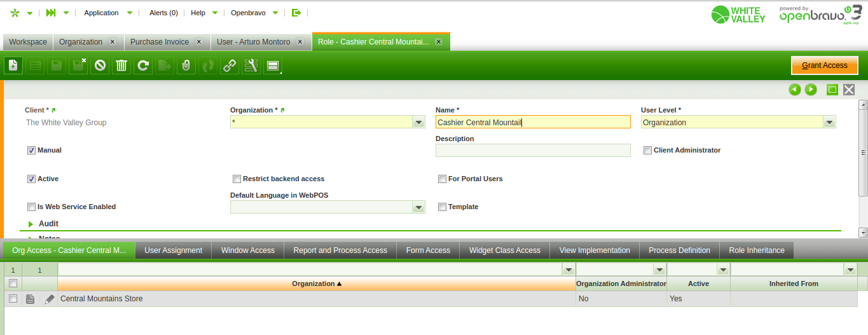Toggle the Manual checkbox
Screen dimensions: 868x335
[31, 151]
